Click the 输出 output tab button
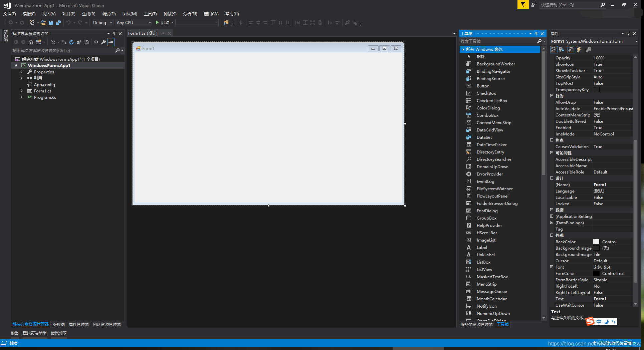This screenshot has width=644, height=350. [15, 333]
